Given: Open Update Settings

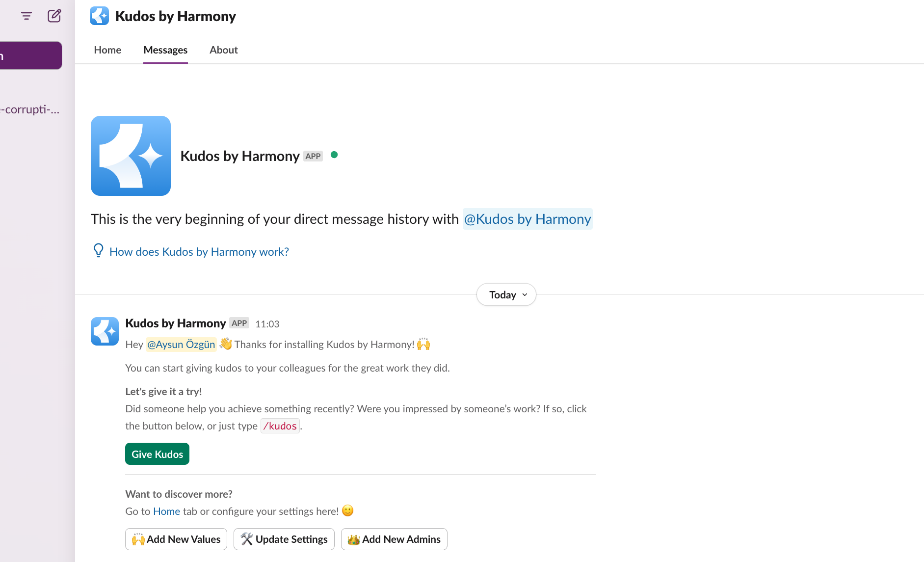Looking at the screenshot, I should click(x=284, y=539).
